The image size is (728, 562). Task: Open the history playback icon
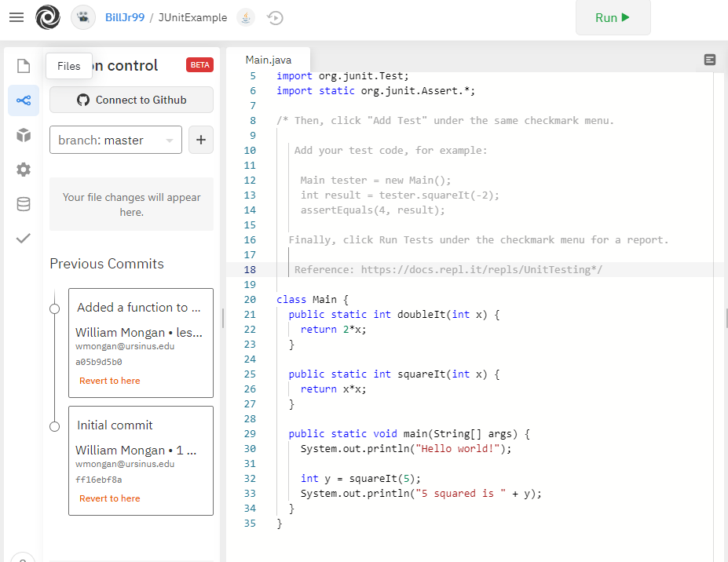point(275,17)
